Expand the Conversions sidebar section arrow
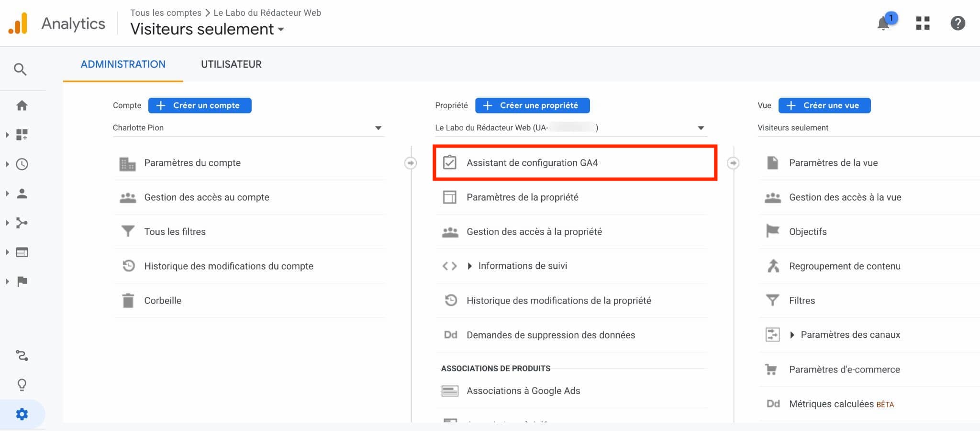 (7, 281)
